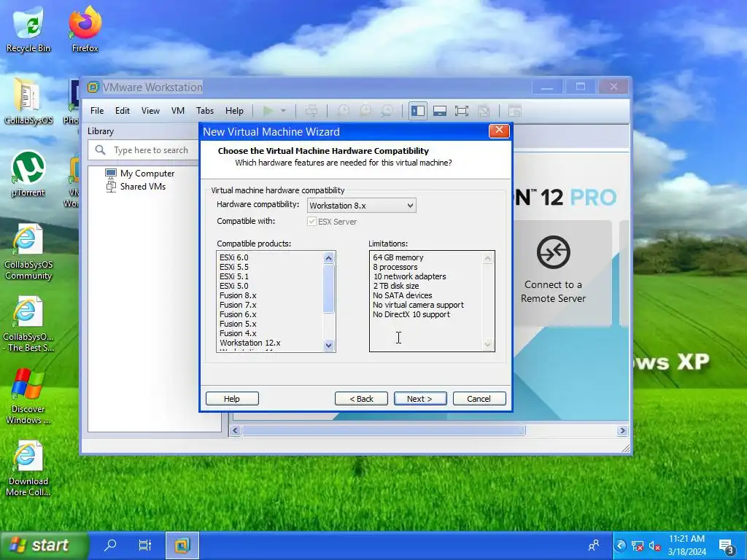This screenshot has width=747, height=560.
Task: Click the console view icon at toolbar end
Action: point(514,111)
